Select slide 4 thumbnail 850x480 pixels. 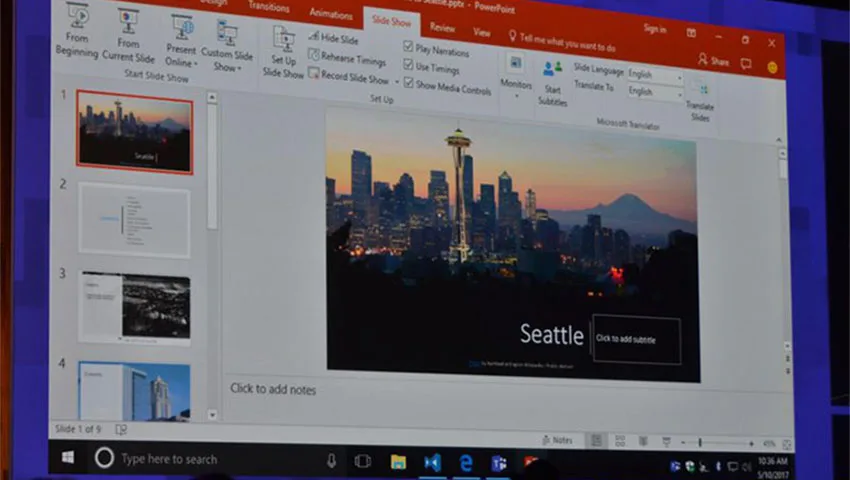coord(134,392)
